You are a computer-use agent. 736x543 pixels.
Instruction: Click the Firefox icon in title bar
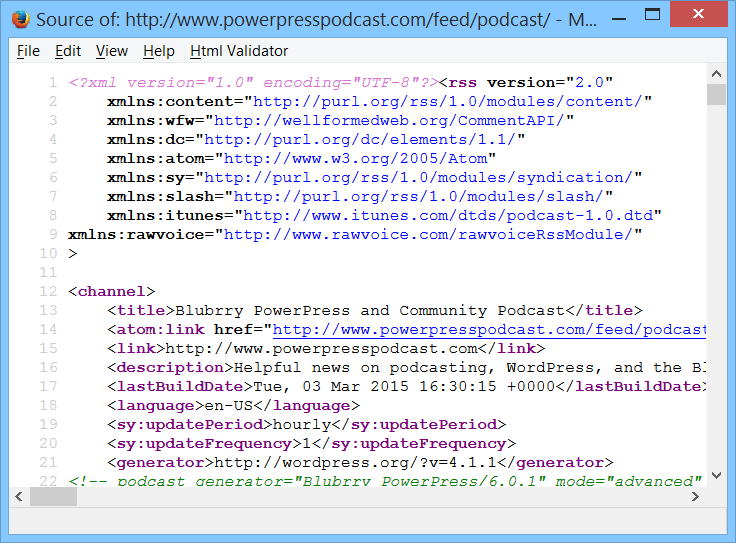20,19
